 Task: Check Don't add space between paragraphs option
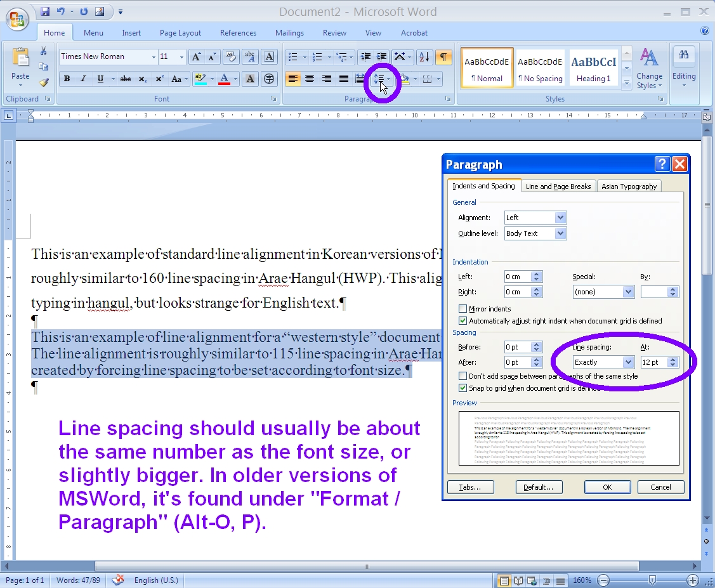(462, 376)
